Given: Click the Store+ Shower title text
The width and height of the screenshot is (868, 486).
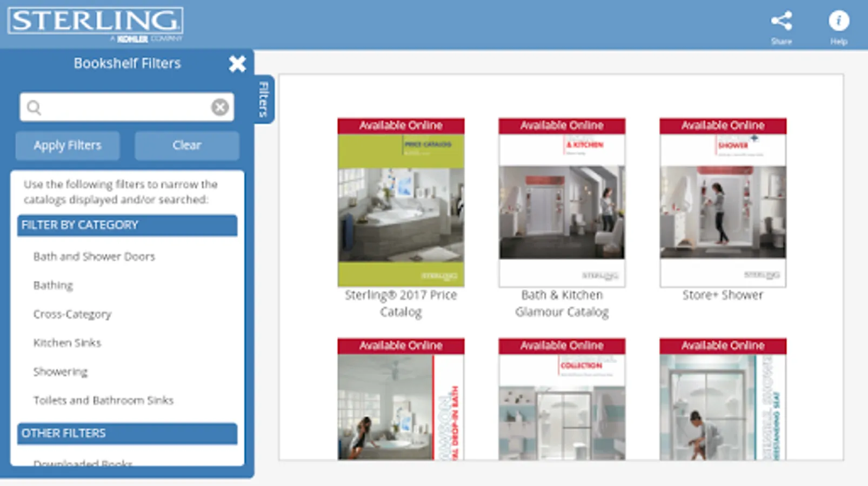Looking at the screenshot, I should [723, 295].
